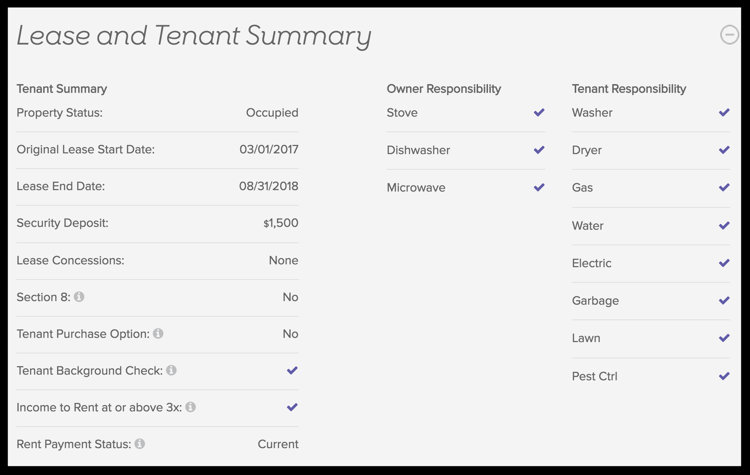Screen dimensions: 750x475
Task: Click the Washer checkmark icon
Action: click(x=724, y=112)
